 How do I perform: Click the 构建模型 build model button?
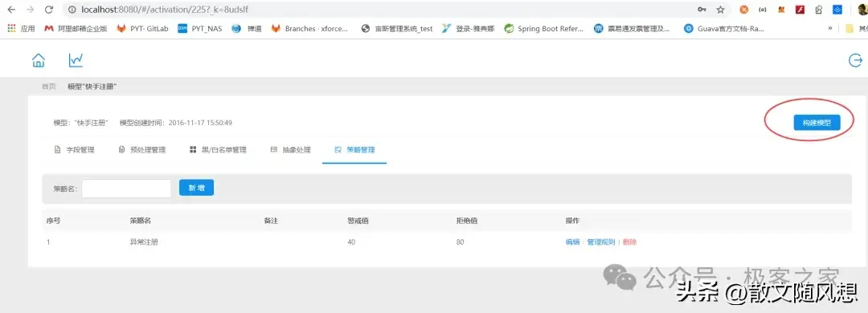pos(817,123)
